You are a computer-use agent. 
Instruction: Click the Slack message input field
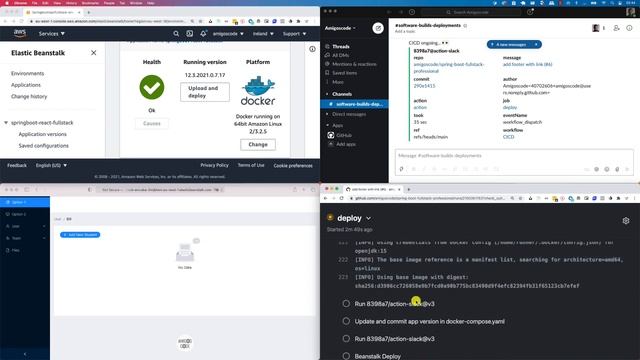pos(514,156)
